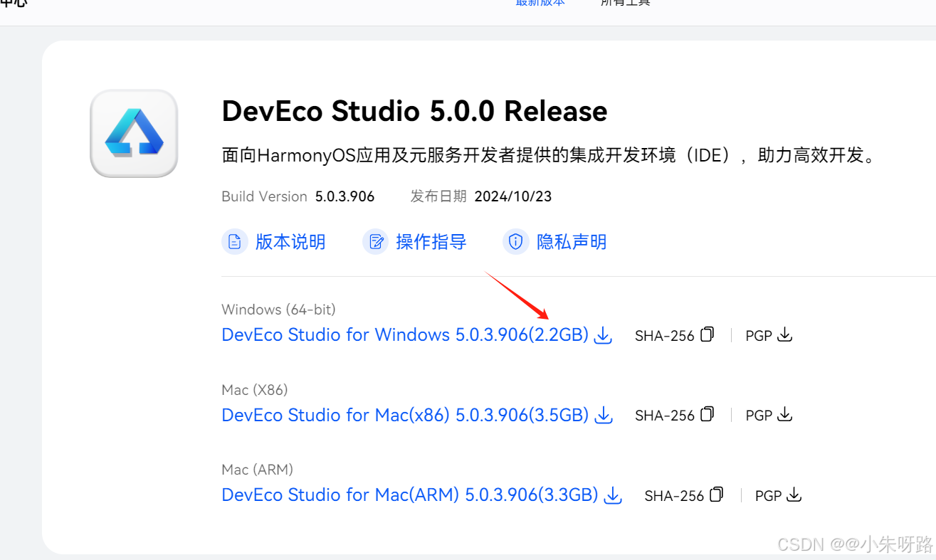Screen dimensions: 936x560
Task: Click the 隐私声明 info icon
Action: click(515, 242)
